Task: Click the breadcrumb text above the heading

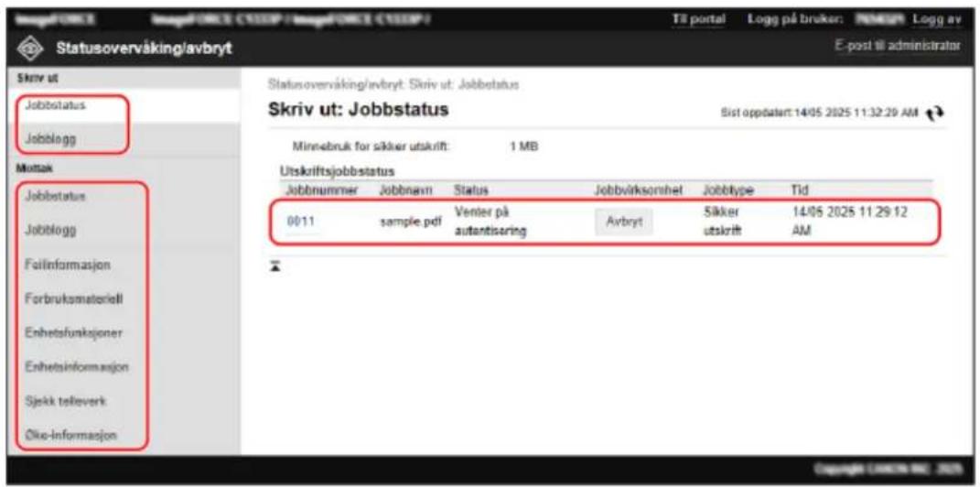Action: pos(393,84)
